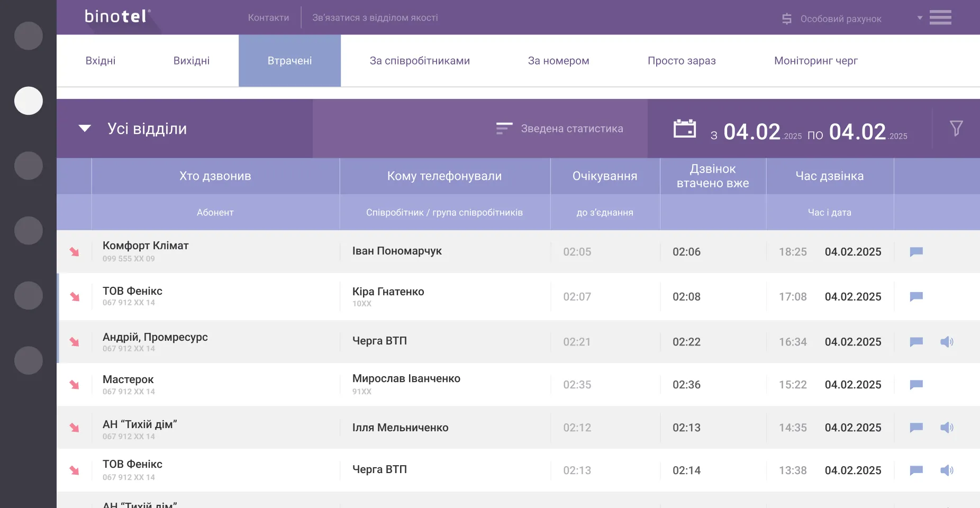Open the За співробітниками tab
980x508 pixels.
(420, 61)
